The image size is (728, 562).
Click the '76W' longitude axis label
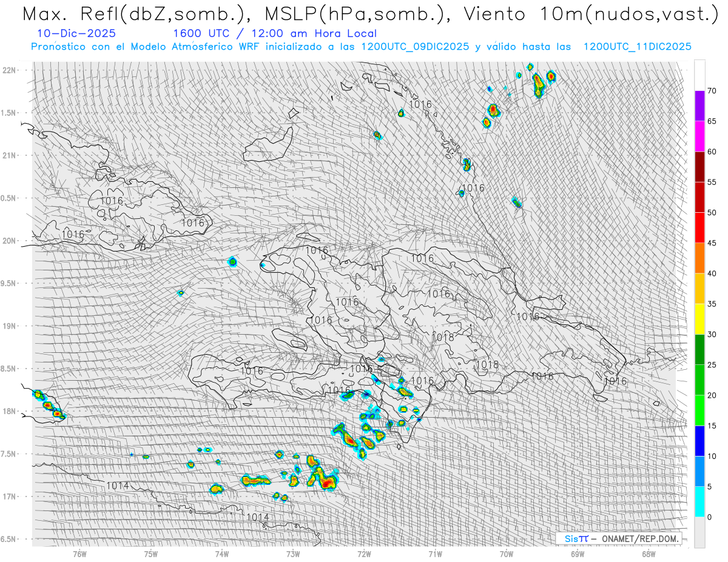click(x=79, y=553)
